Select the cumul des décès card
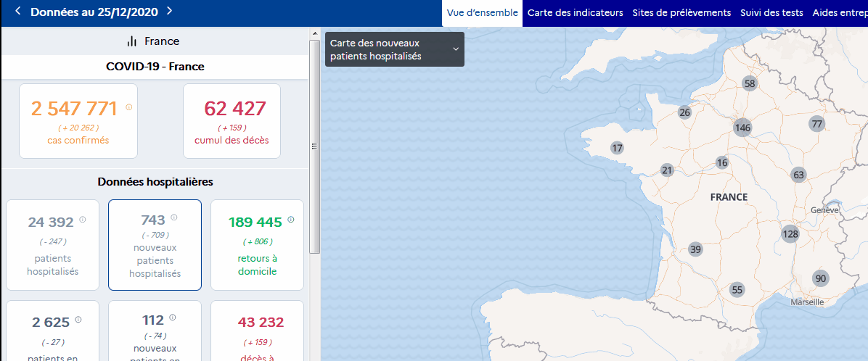This screenshot has height=361, width=868. tap(232, 120)
